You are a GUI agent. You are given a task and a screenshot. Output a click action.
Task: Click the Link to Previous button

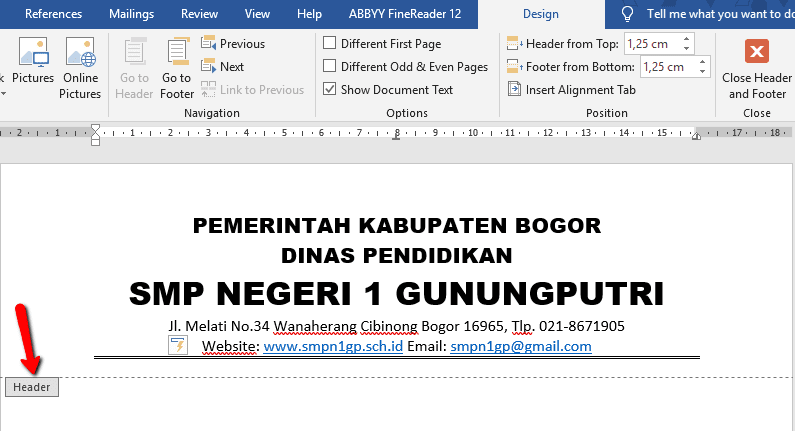tap(252, 90)
